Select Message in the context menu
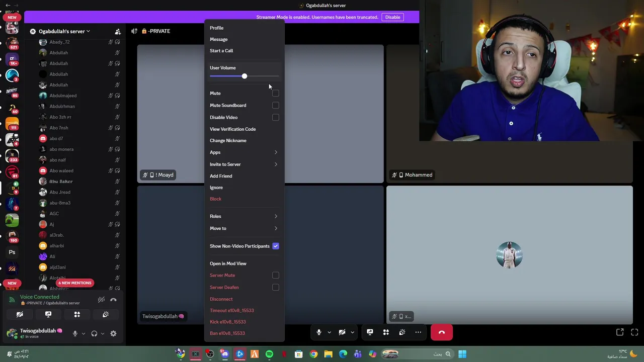The width and height of the screenshot is (644, 362). [x=244, y=39]
